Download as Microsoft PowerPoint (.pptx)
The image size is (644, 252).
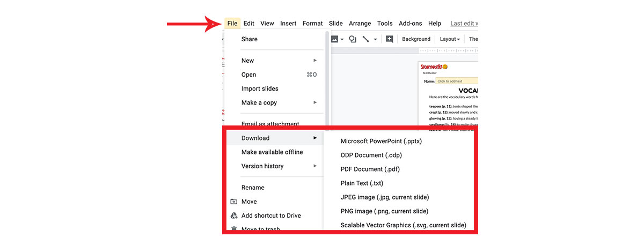coord(381,141)
